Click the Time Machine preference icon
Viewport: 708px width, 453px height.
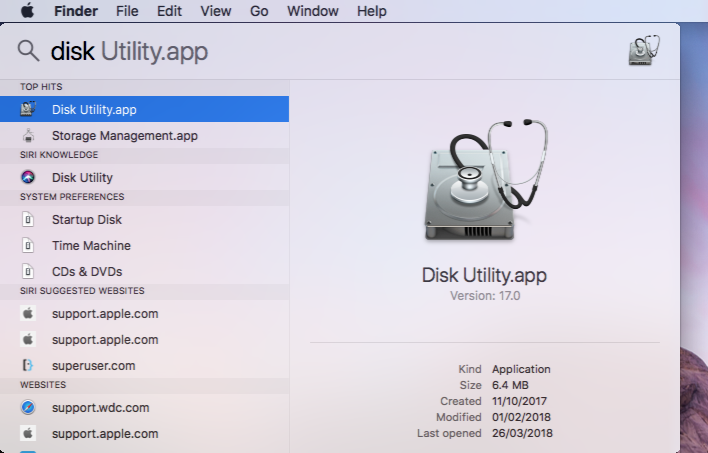pos(29,245)
